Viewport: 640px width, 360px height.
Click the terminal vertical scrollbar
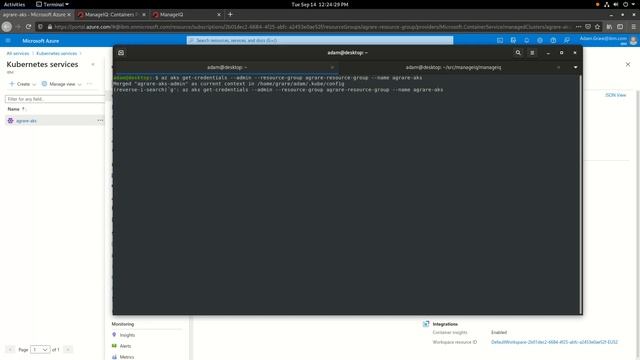[580, 194]
